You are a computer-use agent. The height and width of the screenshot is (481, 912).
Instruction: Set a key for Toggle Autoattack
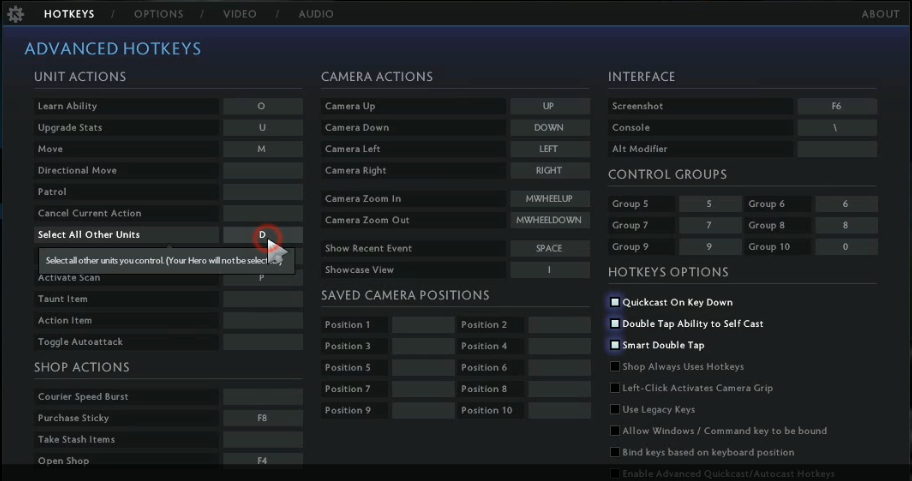(262, 342)
